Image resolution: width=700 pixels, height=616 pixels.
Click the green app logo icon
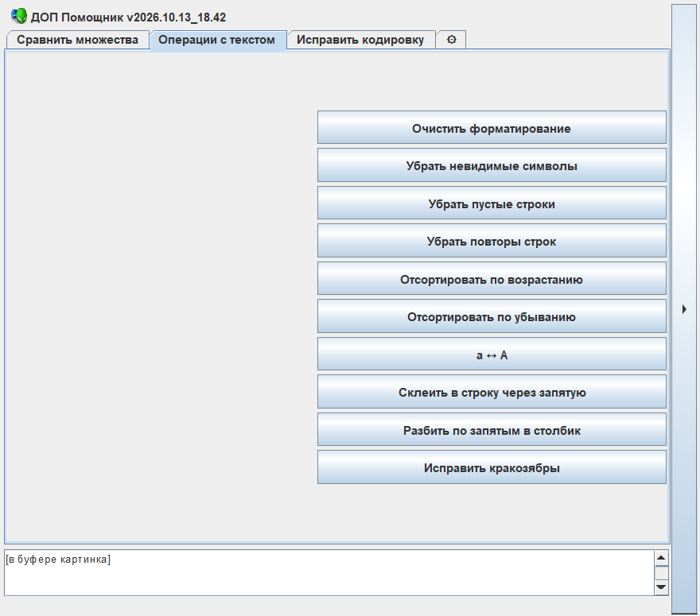pyautogui.click(x=19, y=17)
